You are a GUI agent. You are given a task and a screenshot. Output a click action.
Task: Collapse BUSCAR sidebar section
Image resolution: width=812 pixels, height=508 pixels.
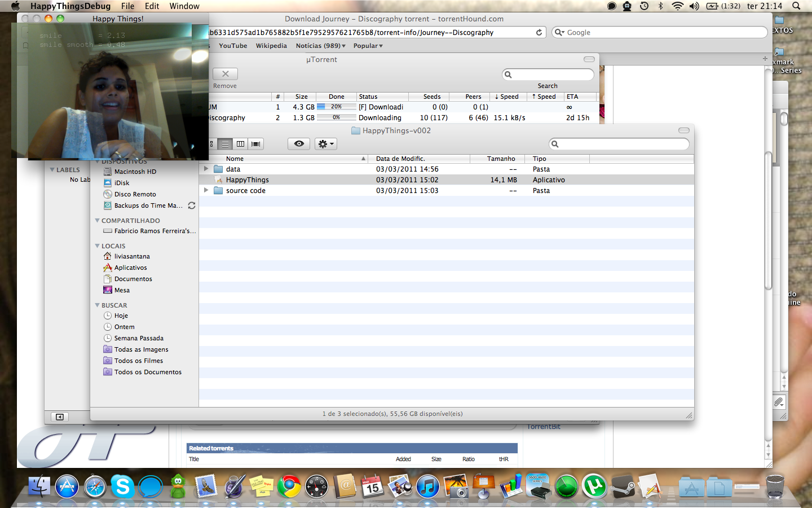coord(97,305)
